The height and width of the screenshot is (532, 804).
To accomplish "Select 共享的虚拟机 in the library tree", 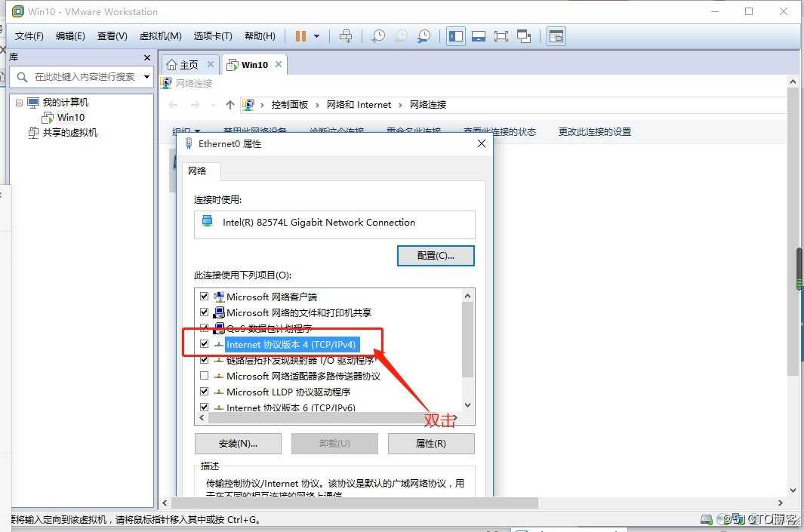I will (69, 133).
